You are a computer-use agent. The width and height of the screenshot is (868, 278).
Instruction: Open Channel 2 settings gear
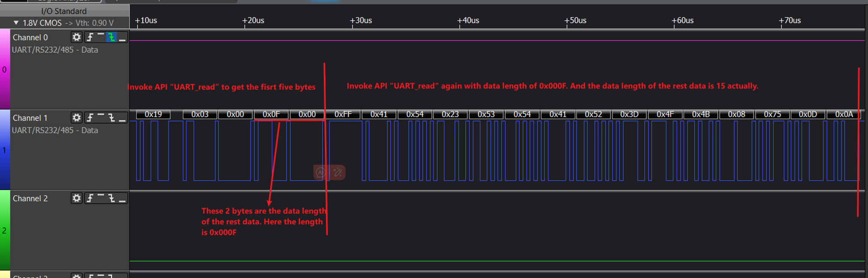point(76,198)
